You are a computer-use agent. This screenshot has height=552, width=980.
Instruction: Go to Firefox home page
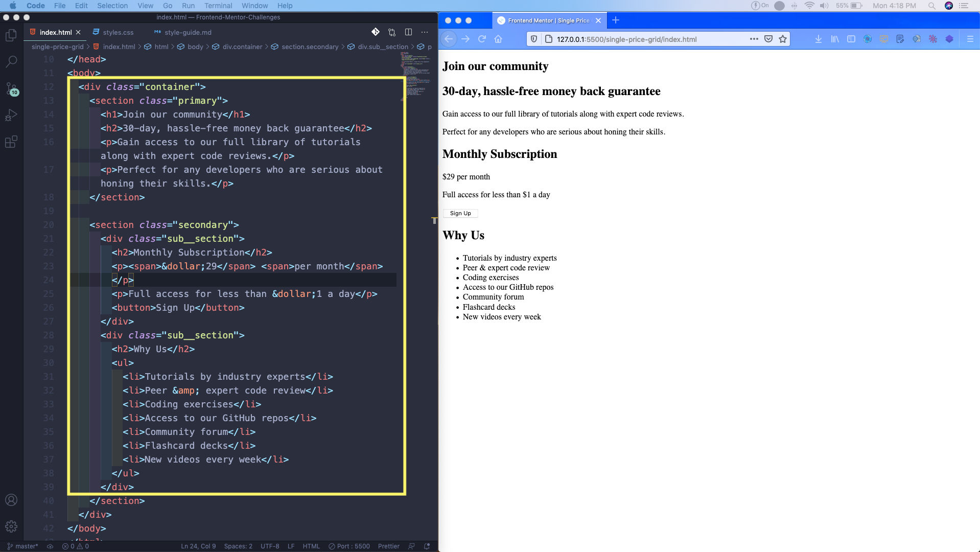(498, 39)
